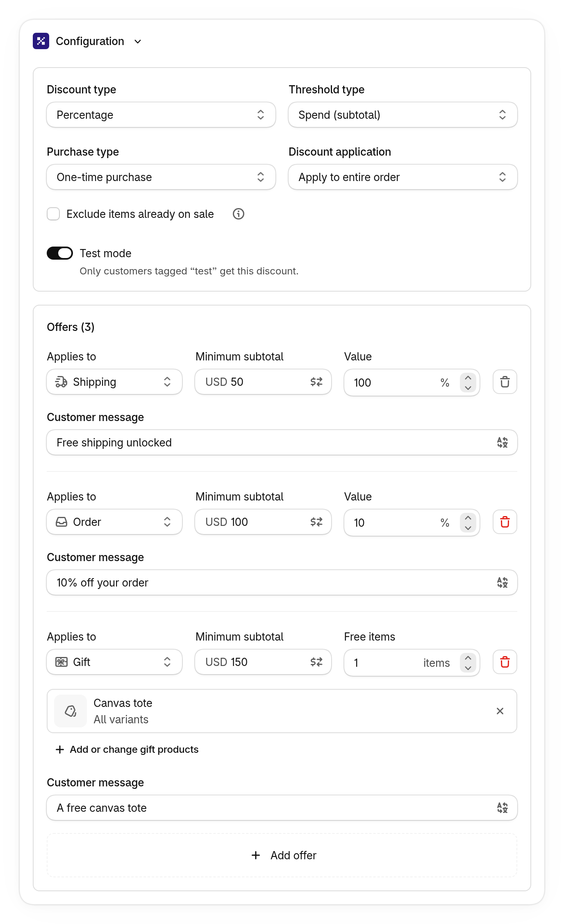Click the Canvas tote product thumbnail
This screenshot has height=924, width=564.
pyautogui.click(x=70, y=711)
